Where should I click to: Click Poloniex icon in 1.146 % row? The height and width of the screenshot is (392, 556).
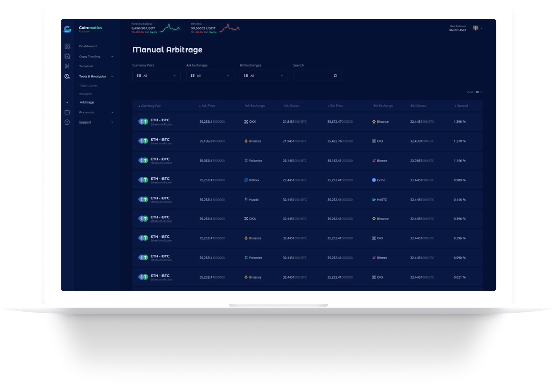(246, 161)
